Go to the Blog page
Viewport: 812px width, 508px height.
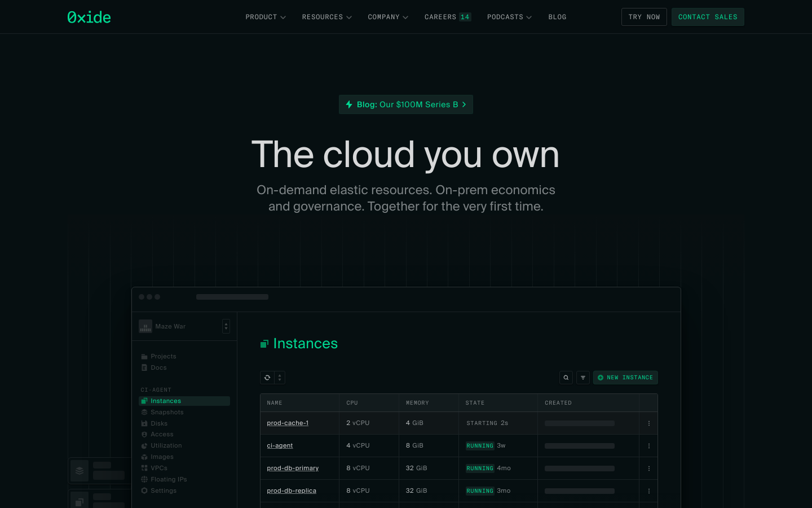tap(557, 17)
